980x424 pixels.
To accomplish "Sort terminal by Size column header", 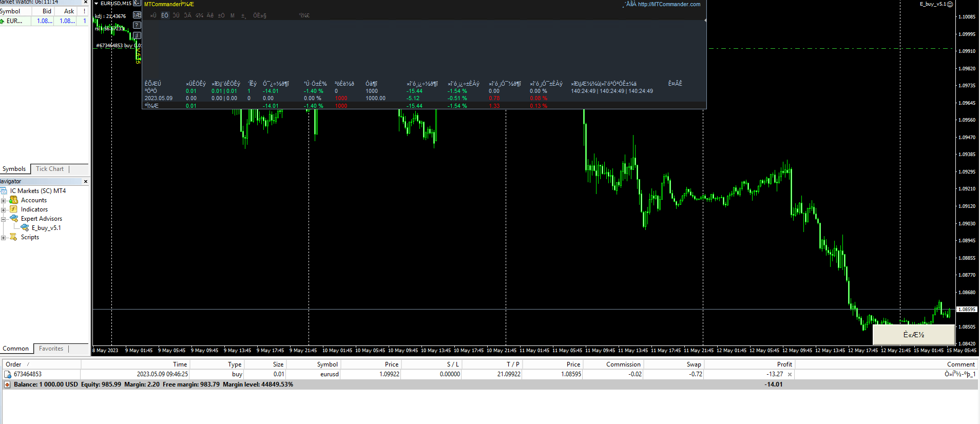I will 265,364.
